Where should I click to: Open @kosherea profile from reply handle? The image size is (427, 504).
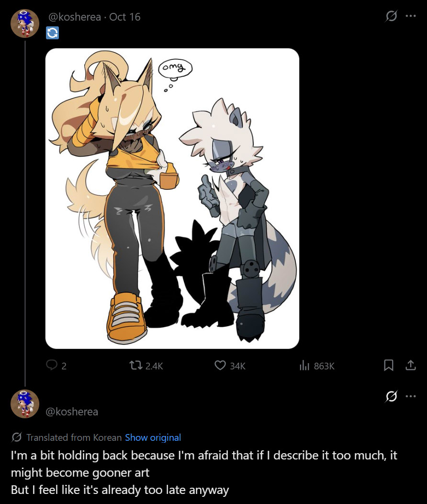pos(72,412)
